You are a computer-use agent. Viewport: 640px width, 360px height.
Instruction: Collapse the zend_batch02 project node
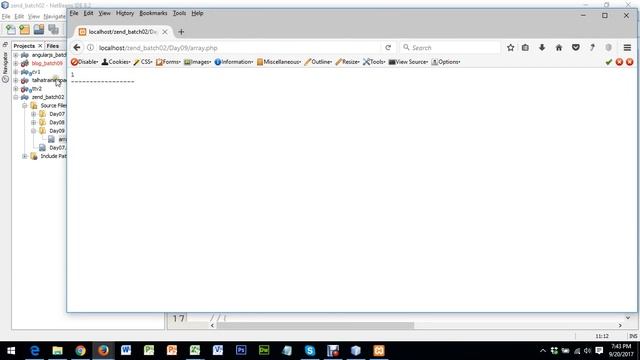pyautogui.click(x=16, y=97)
